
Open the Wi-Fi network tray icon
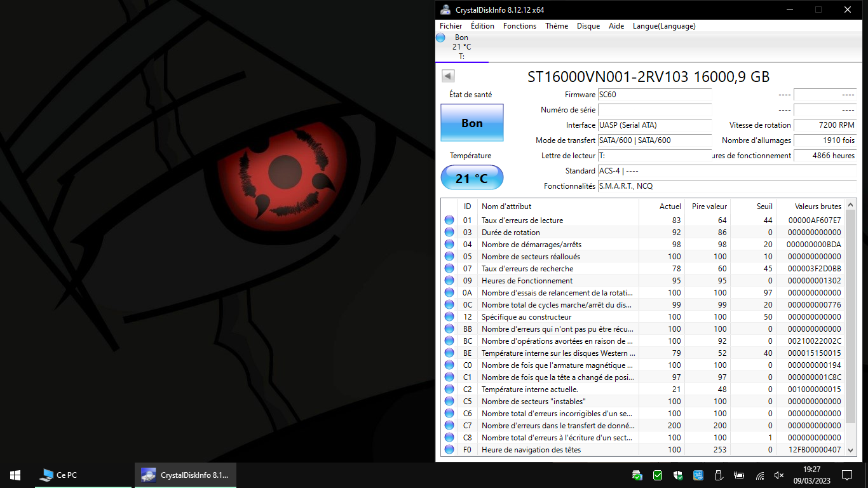coord(759,475)
